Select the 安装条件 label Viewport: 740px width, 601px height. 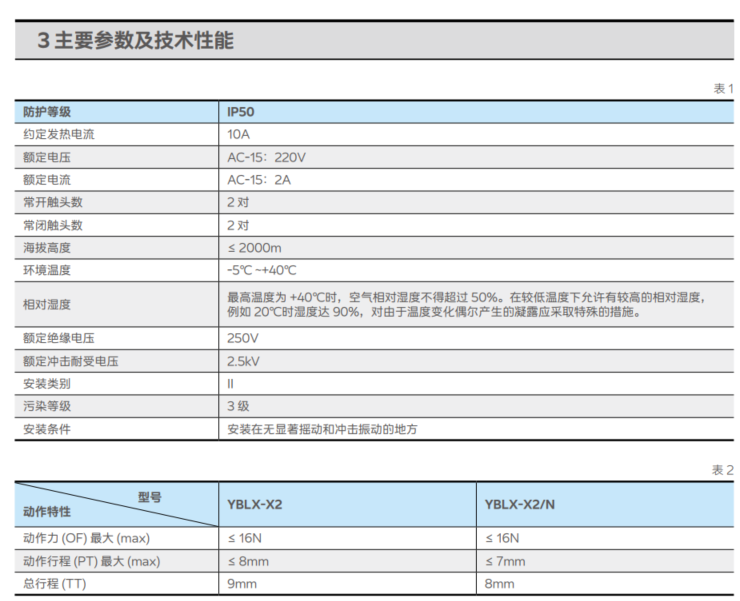[x=47, y=429]
